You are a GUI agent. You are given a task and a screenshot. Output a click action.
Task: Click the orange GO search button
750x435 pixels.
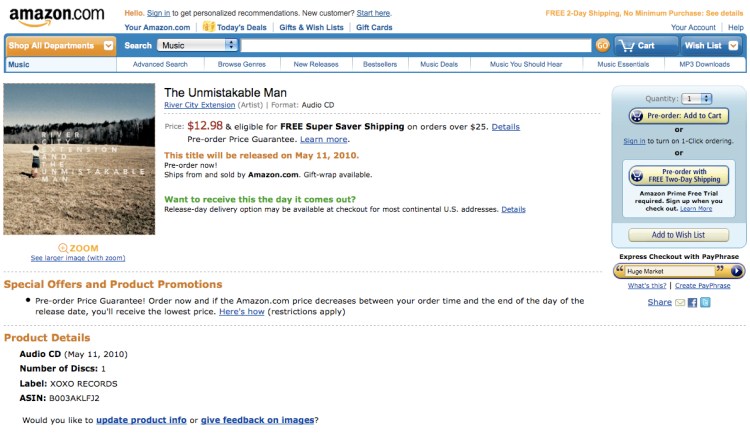(x=602, y=45)
